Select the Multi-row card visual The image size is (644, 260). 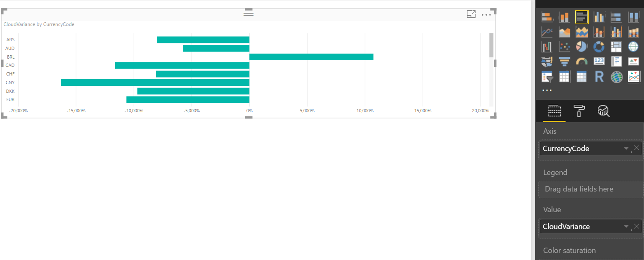pyautogui.click(x=616, y=61)
